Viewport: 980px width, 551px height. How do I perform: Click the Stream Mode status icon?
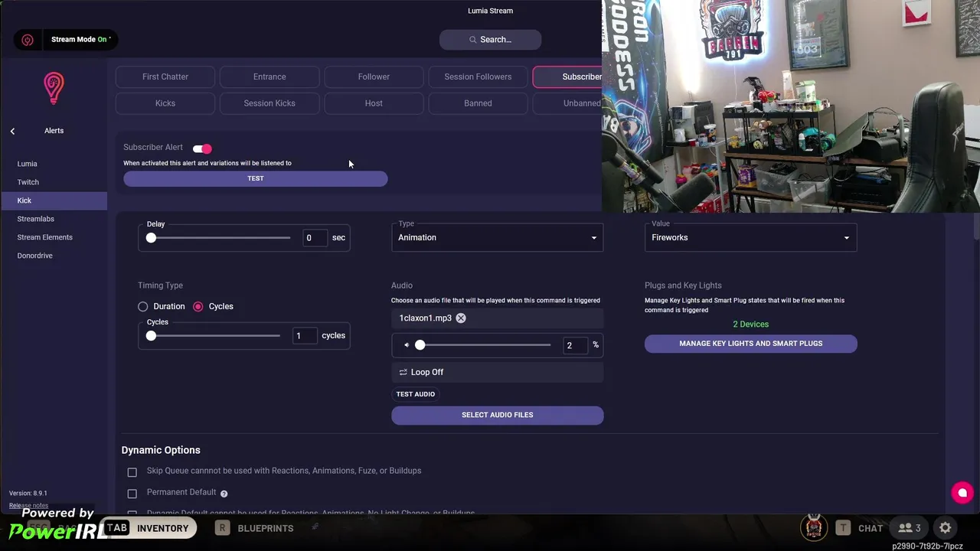point(28,40)
